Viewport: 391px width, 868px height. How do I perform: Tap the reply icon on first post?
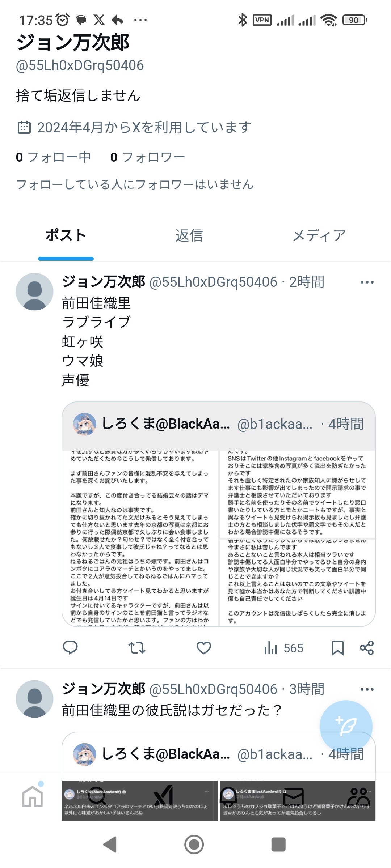tap(70, 648)
